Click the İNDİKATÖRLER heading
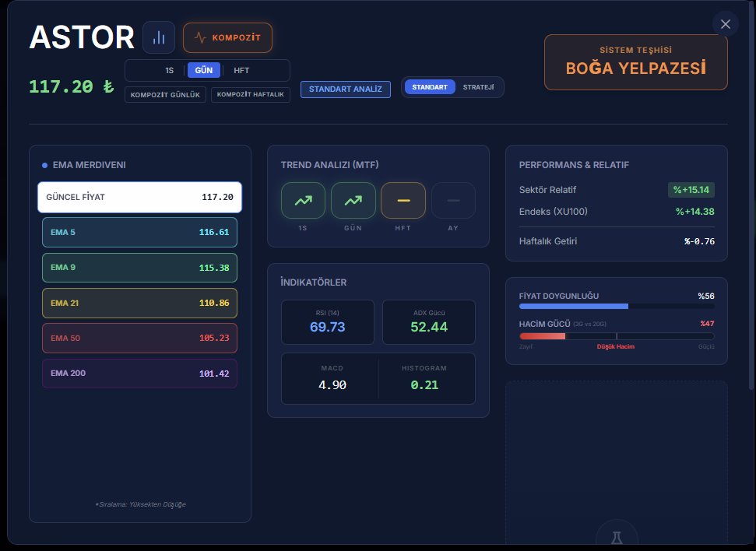The width and height of the screenshot is (756, 551). pyautogui.click(x=314, y=283)
